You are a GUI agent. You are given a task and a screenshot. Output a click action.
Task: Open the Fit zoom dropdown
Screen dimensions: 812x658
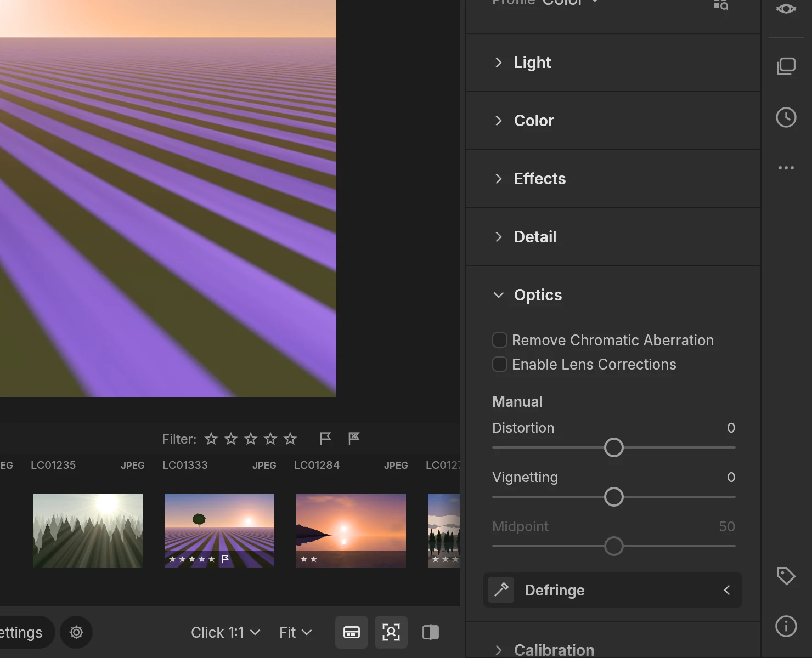pos(295,632)
